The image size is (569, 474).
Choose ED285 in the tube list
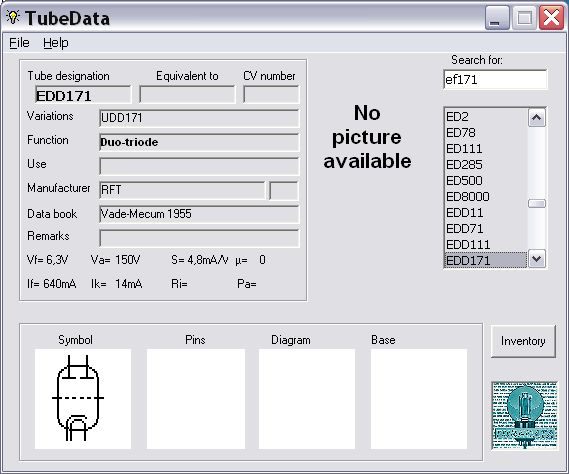point(486,165)
